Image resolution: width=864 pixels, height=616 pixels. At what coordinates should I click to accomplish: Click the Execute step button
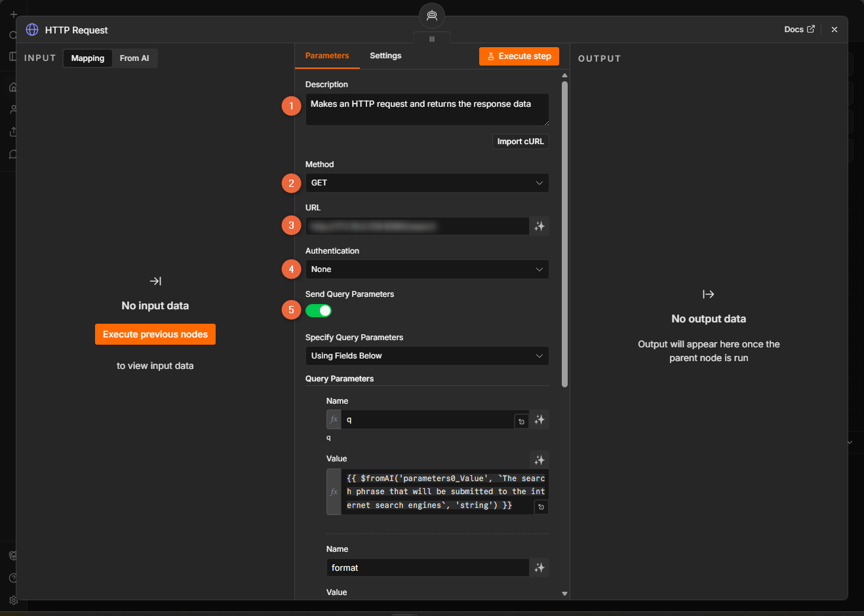pos(519,56)
